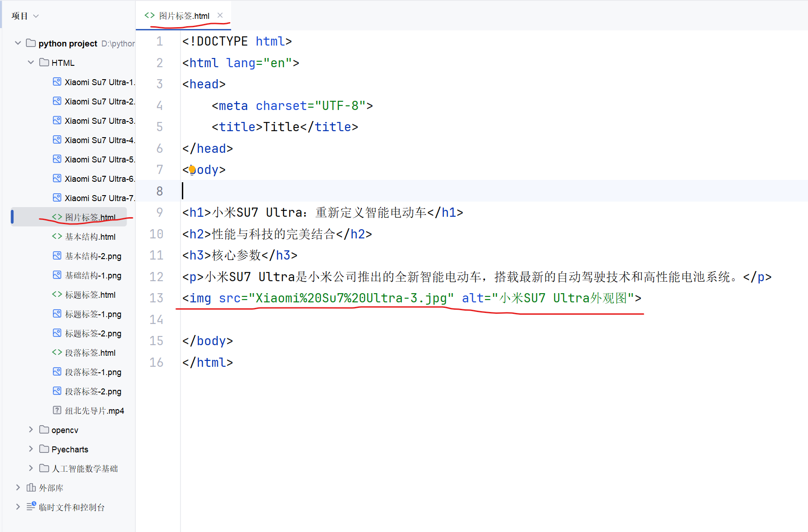Click the title tag text Title
The width and height of the screenshot is (808, 532).
[281, 127]
